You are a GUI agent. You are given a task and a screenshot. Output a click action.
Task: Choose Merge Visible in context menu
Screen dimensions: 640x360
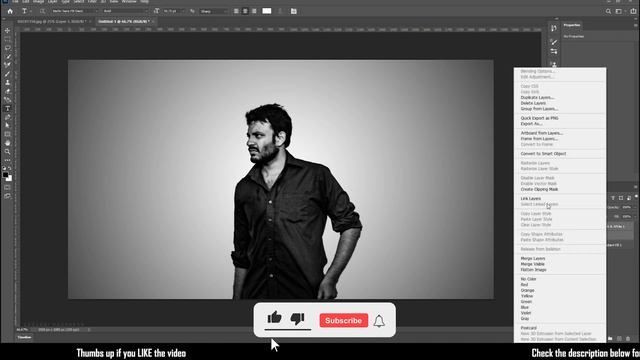532,264
